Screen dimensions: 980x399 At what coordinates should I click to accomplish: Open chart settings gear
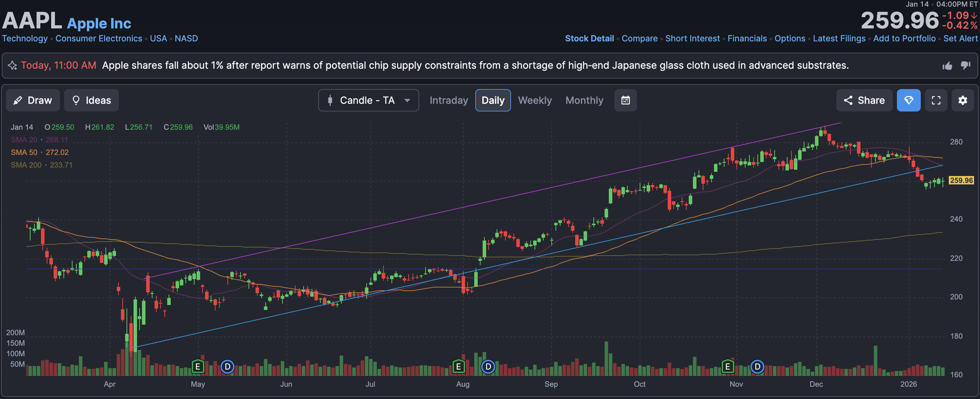[x=962, y=101]
